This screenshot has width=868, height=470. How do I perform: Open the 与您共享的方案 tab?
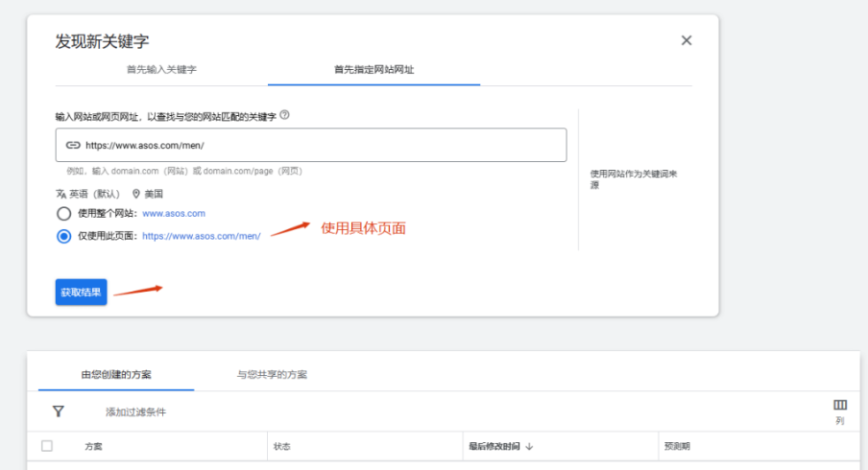(x=272, y=374)
